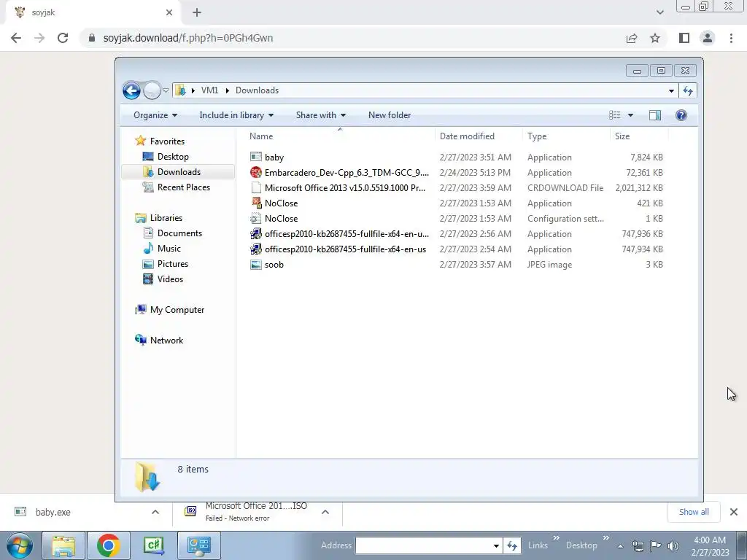
Task: Select the NoClose configuration settings icon
Action: click(x=256, y=218)
